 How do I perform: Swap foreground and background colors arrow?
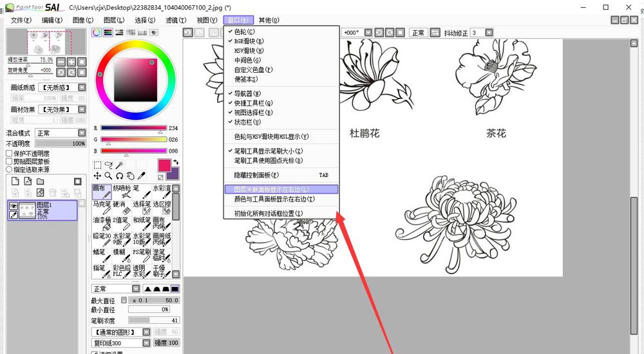pyautogui.click(x=176, y=162)
